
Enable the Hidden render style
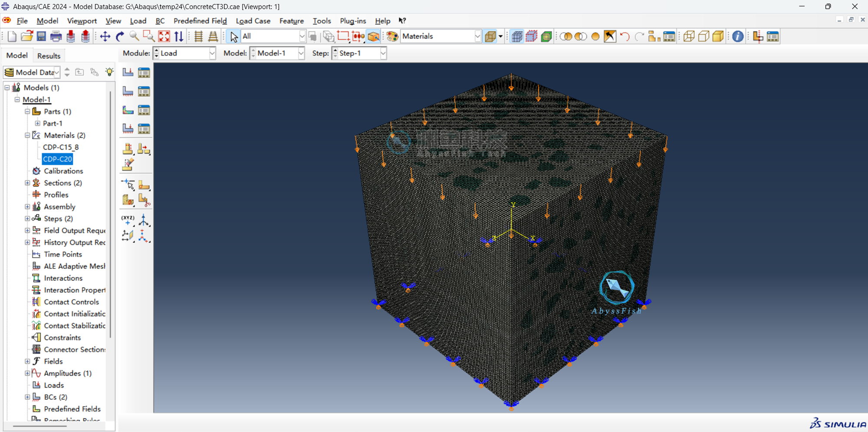[x=704, y=36]
